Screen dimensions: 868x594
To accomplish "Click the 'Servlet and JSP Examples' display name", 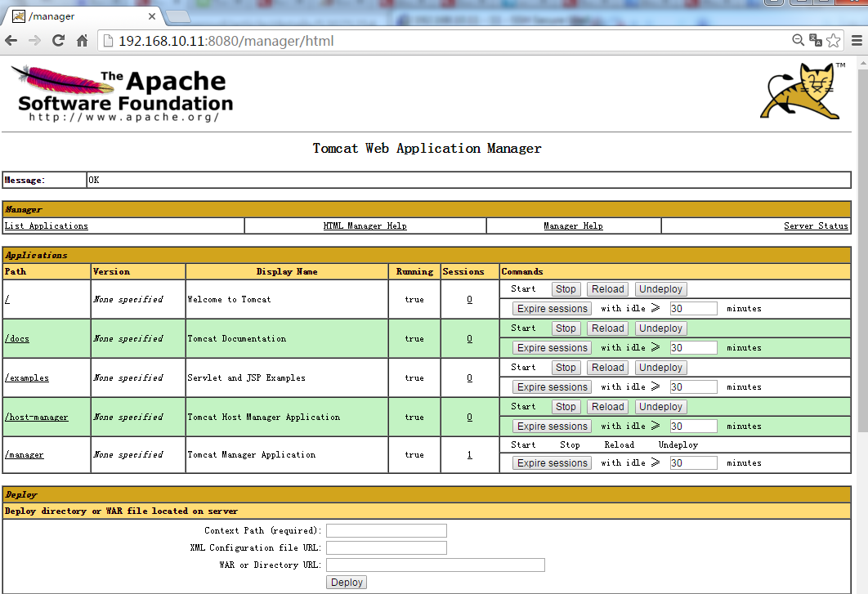I will 246,378.
